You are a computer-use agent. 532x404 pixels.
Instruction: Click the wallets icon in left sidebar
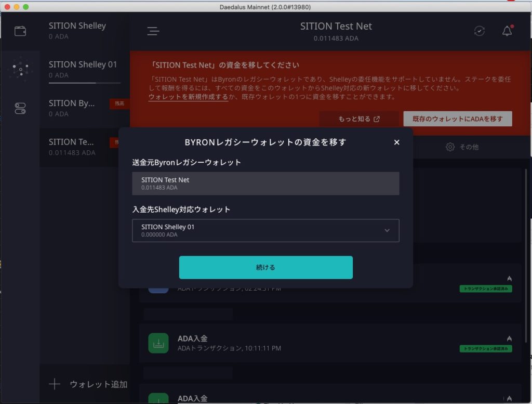point(20,31)
